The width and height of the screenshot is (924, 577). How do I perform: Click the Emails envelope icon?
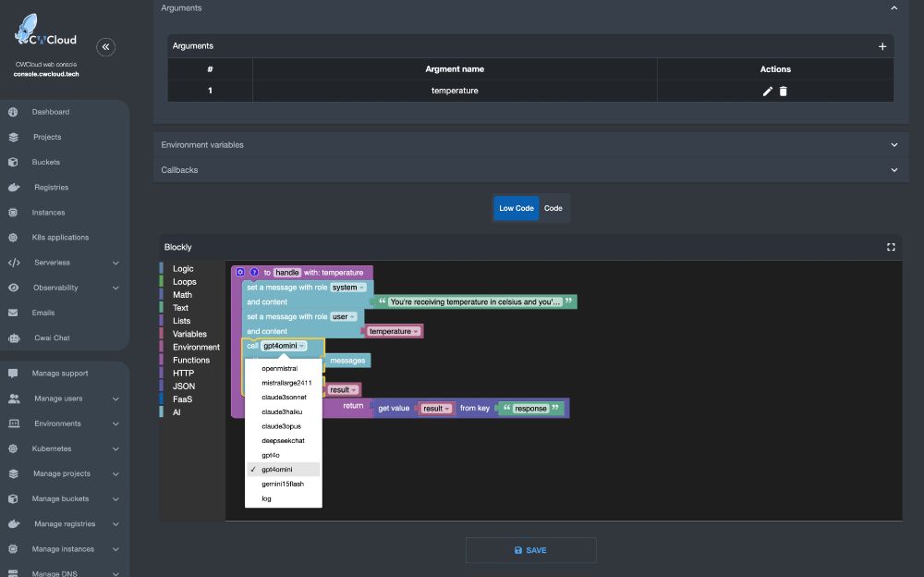(13, 313)
